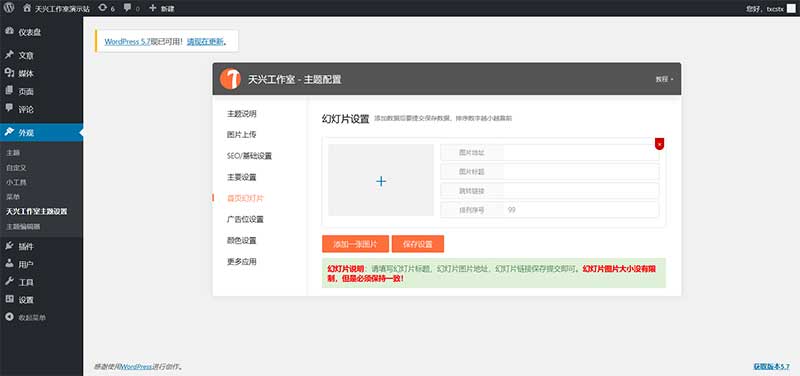Open the 教程 dropdown in panel header
The width and height of the screenshot is (800, 376).
664,80
